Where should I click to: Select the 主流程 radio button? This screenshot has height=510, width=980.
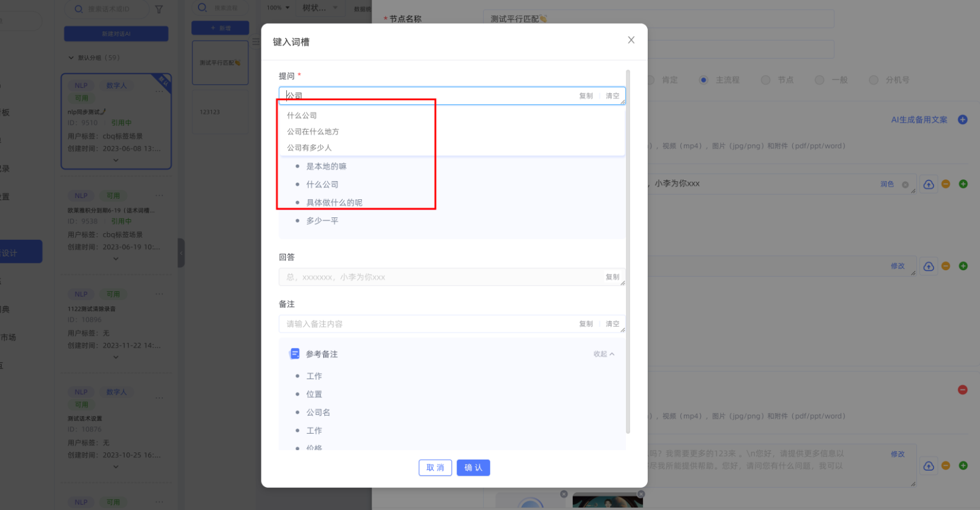(703, 80)
